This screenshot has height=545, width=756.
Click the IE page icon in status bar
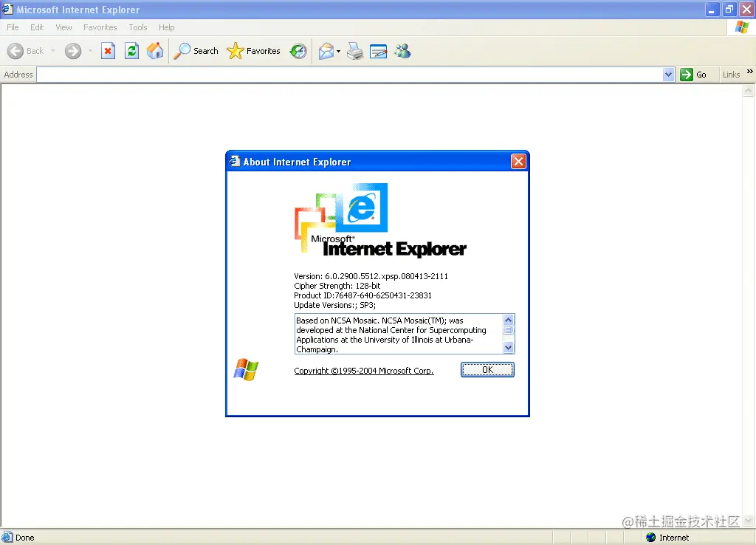click(7, 538)
